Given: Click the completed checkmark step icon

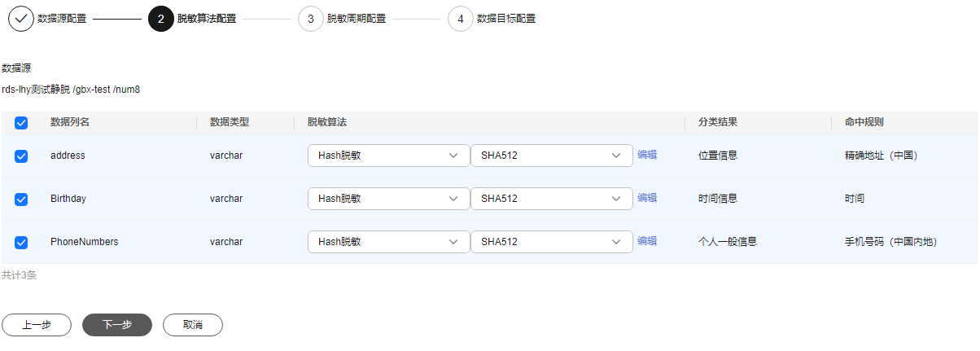Looking at the screenshot, I should (x=21, y=18).
